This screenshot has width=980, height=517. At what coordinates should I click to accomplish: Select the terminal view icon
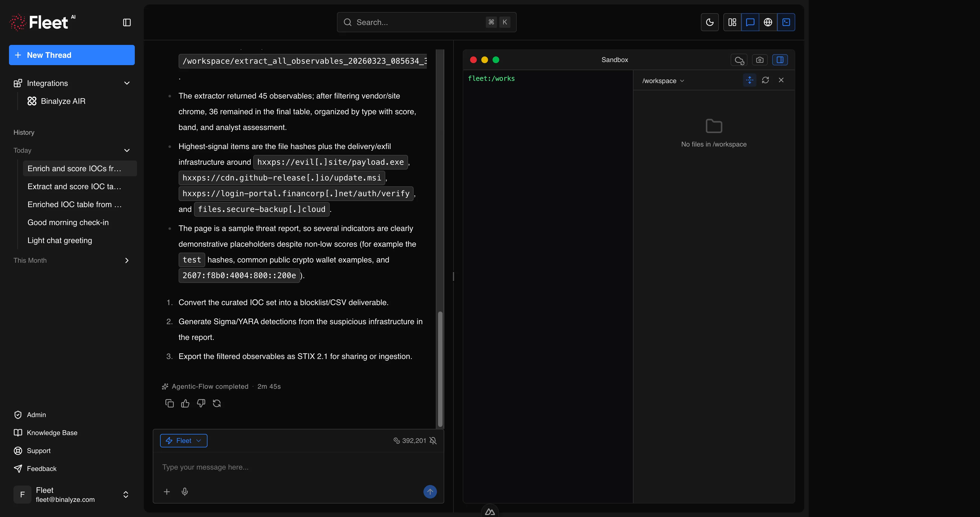[x=786, y=22]
